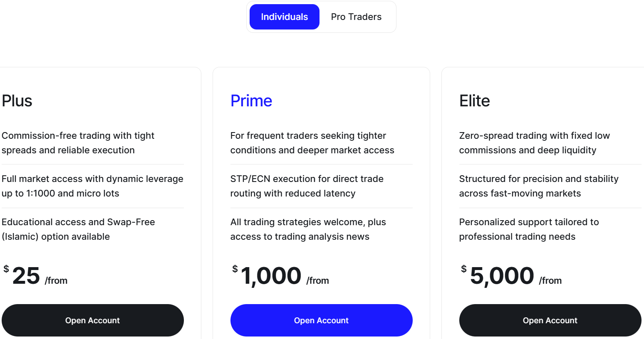Viewport: 644px width, 339px height.
Task: Click the frequent traders description in Prime
Action: tap(312, 143)
